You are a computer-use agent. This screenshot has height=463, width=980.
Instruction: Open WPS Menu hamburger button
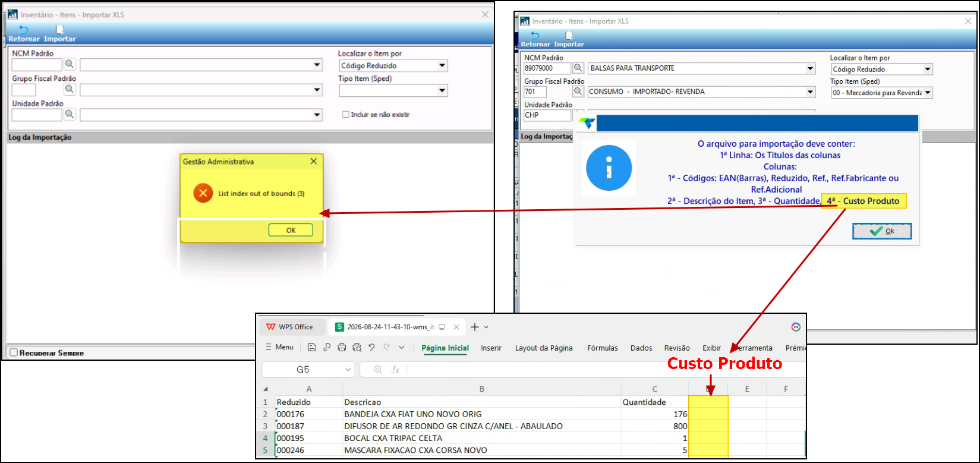(279, 347)
